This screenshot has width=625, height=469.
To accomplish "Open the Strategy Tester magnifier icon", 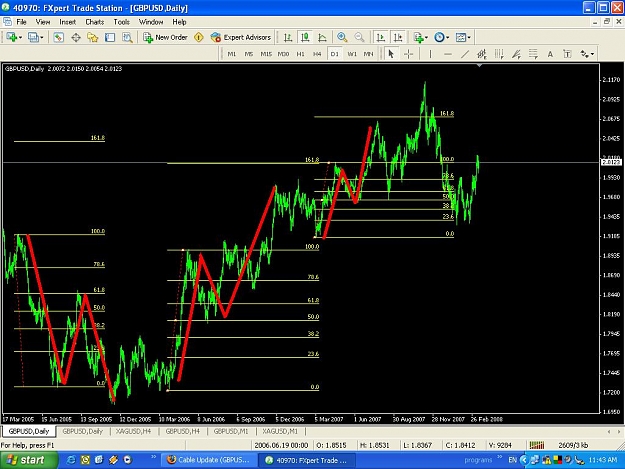I will [127, 37].
